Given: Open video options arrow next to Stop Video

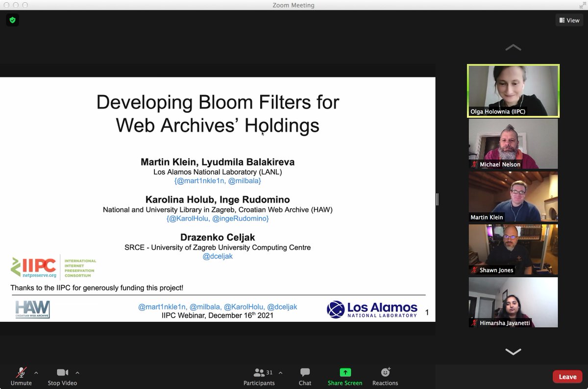Looking at the screenshot, I should pos(77,372).
